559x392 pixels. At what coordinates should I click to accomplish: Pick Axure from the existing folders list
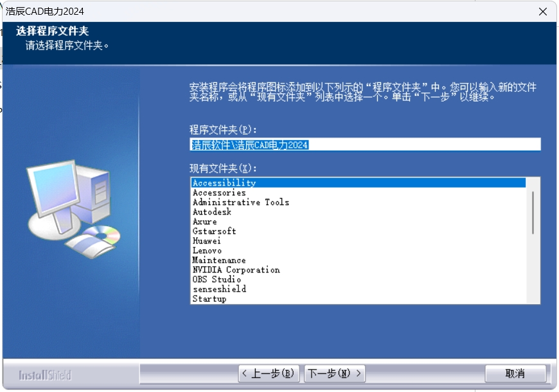[257, 220]
